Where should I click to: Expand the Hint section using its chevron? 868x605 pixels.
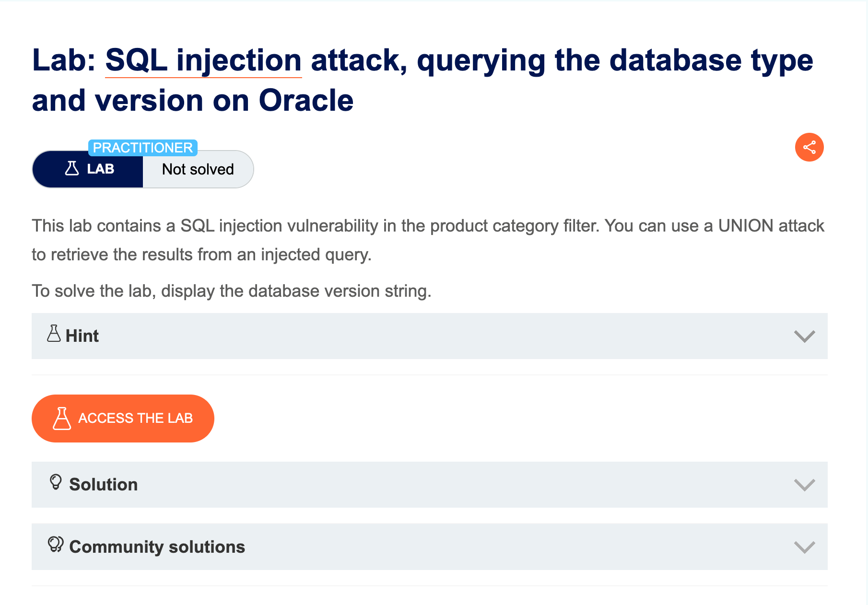tap(804, 336)
